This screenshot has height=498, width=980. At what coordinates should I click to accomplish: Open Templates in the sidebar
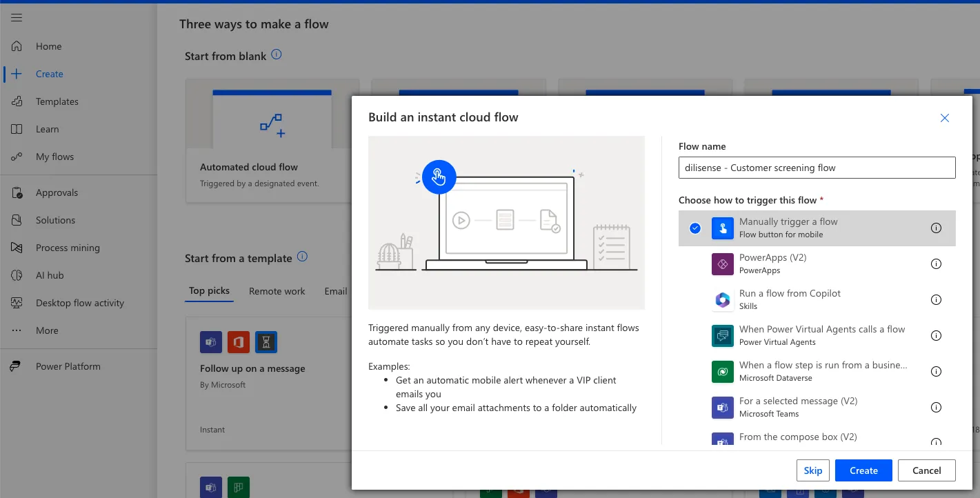pos(57,101)
